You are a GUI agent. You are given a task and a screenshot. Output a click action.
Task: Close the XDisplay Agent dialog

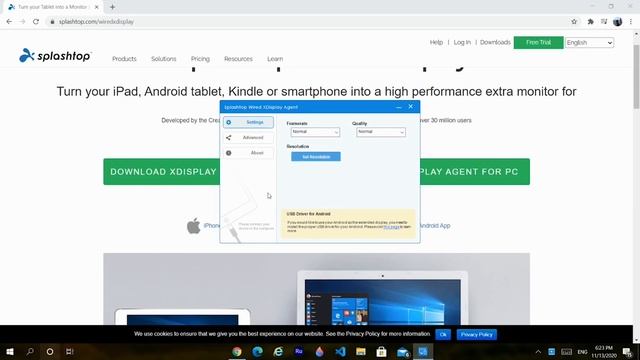click(411, 107)
